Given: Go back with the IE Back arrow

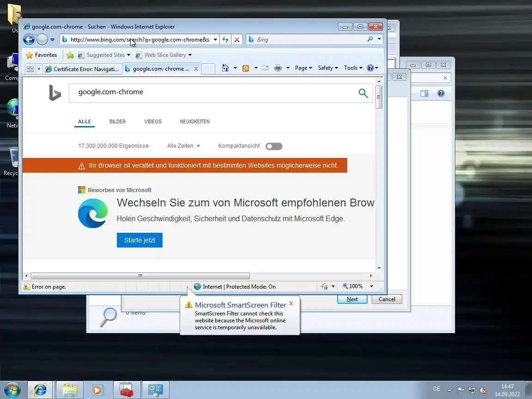Looking at the screenshot, I should point(29,40).
